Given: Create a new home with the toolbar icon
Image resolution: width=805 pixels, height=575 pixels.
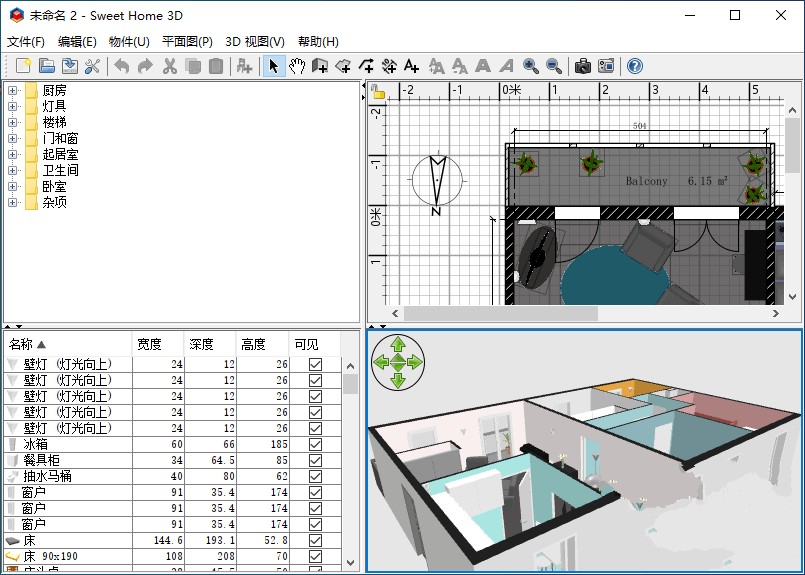Looking at the screenshot, I should tap(24, 66).
